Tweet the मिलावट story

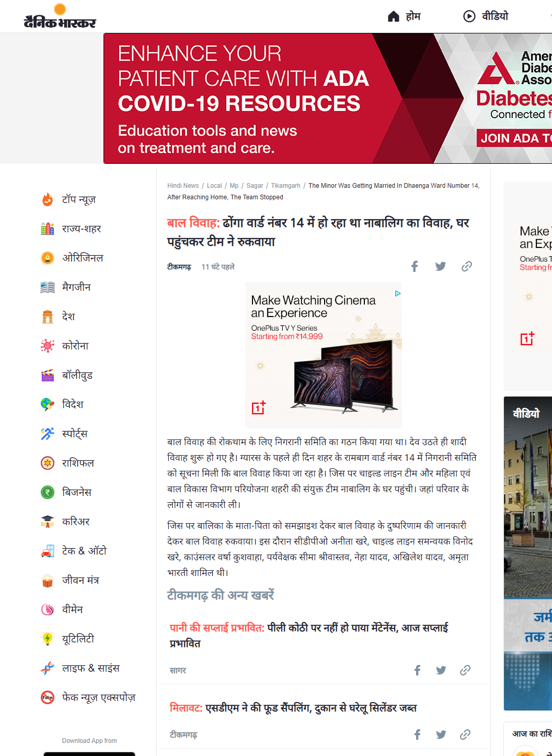[x=441, y=735]
